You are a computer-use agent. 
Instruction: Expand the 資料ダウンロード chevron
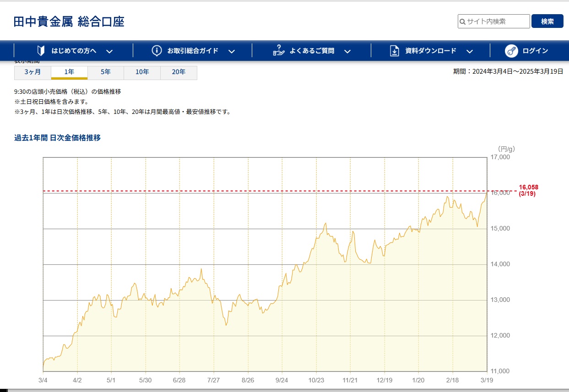point(470,51)
